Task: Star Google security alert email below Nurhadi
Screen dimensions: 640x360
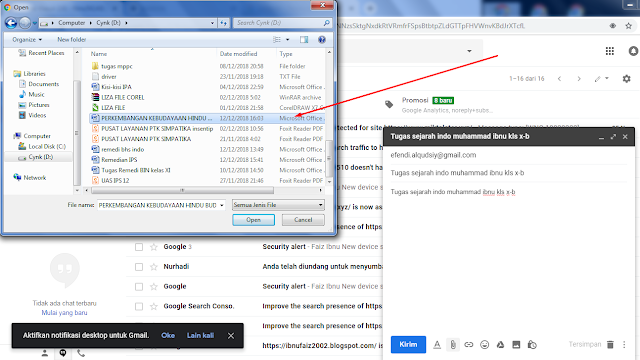Action: (154, 287)
